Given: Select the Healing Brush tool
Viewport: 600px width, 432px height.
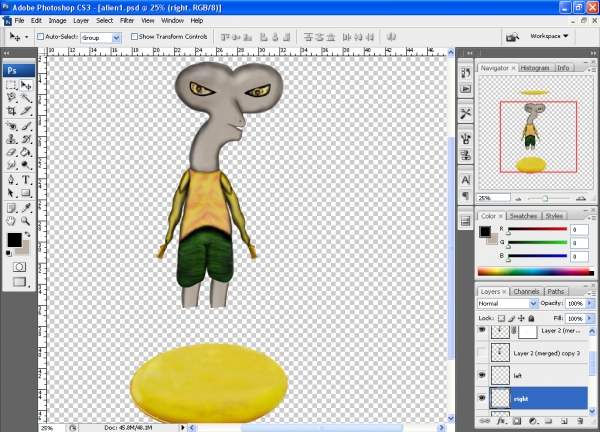Looking at the screenshot, I should point(11,126).
